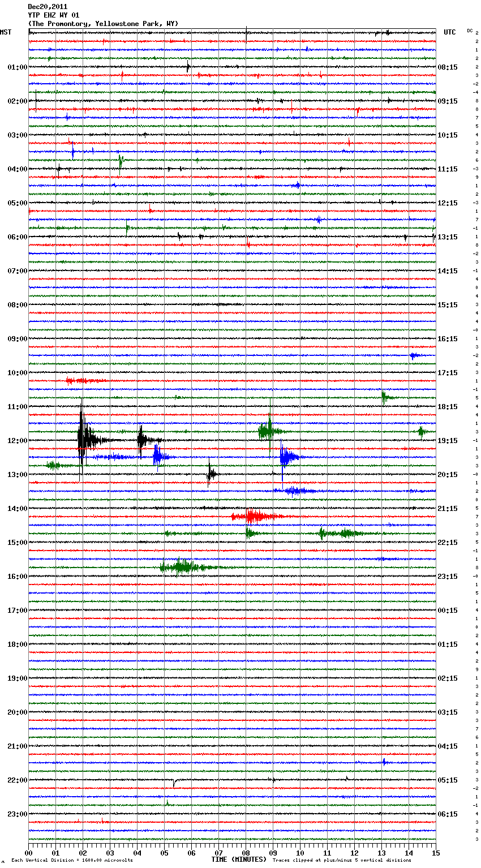Click the 20:00 MST time label
481x868 pixels.
18,712
